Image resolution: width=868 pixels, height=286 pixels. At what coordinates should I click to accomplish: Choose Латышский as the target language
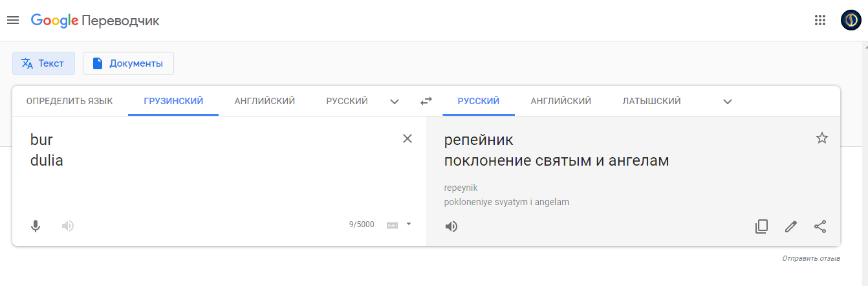651,101
